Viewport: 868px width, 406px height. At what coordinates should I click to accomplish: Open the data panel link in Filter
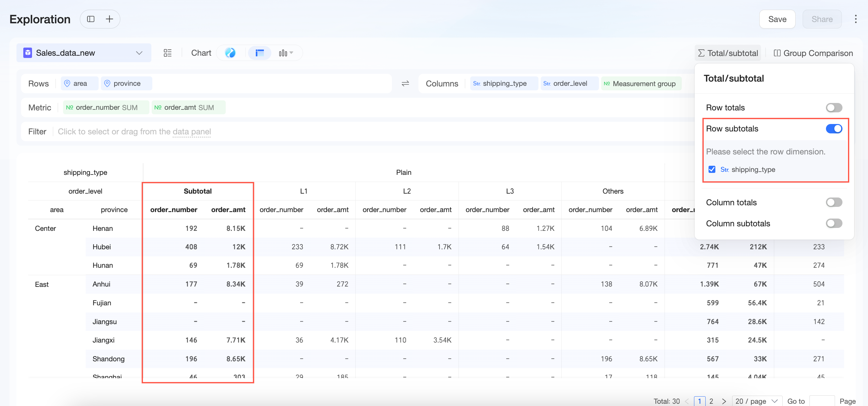[x=191, y=131]
